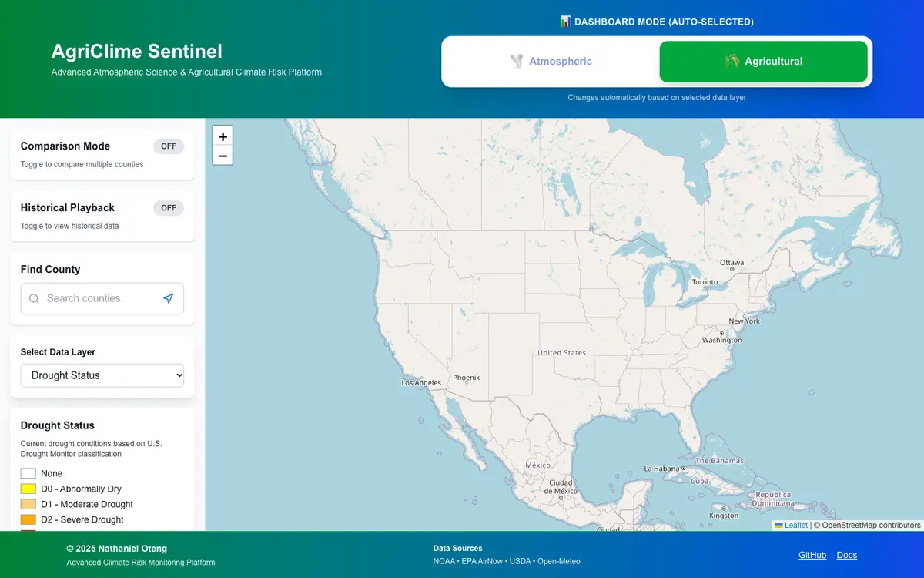Image resolution: width=924 pixels, height=578 pixels.
Task: Select the Agricultural dashboard tab
Action: [764, 62]
